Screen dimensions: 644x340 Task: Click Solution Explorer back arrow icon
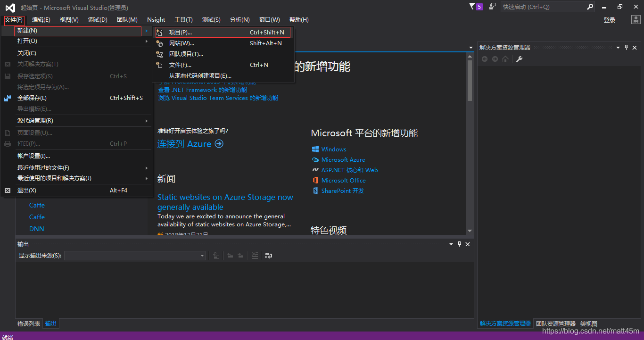coord(484,59)
